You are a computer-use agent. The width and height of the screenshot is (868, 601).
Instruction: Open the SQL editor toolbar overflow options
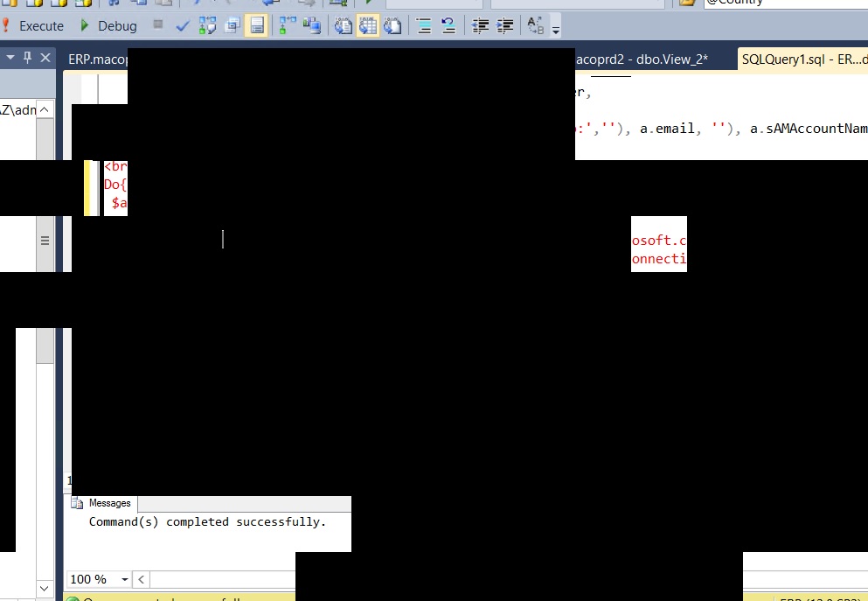[556, 26]
